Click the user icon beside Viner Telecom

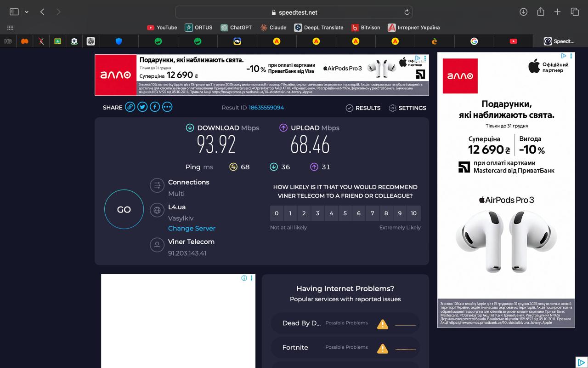(x=157, y=245)
